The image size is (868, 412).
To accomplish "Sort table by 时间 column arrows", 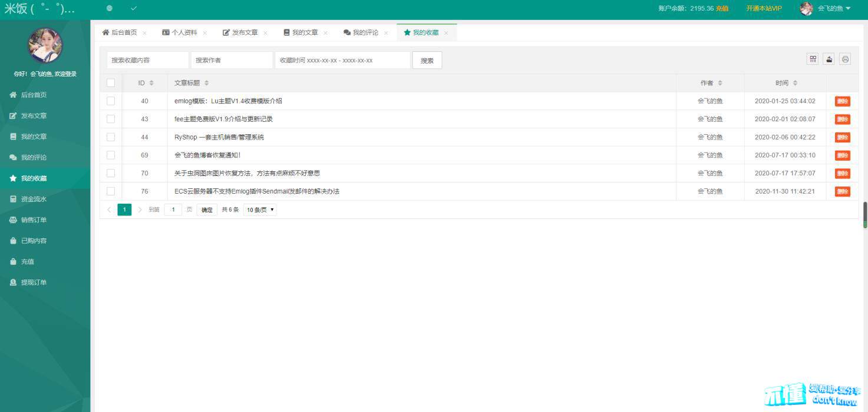I will 795,83.
